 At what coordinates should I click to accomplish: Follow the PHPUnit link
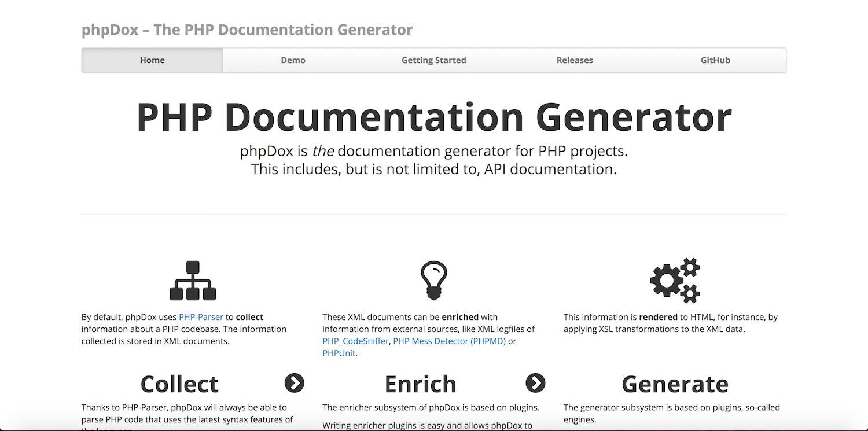pos(339,353)
